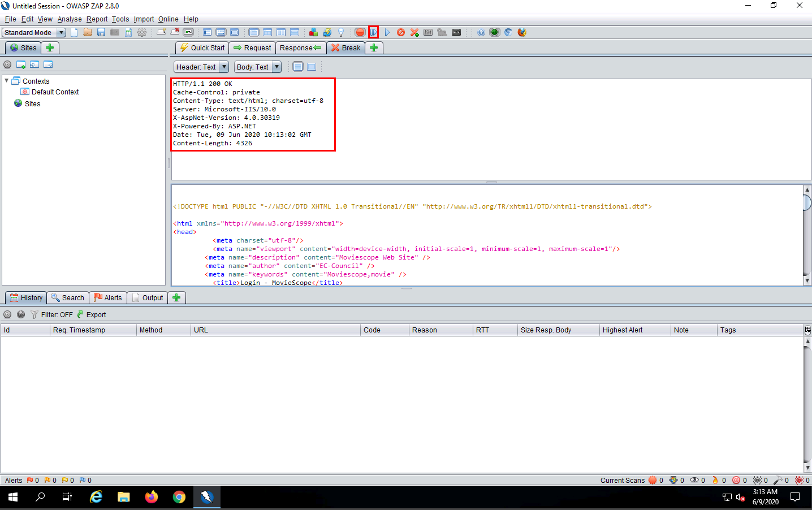The width and height of the screenshot is (812, 510).
Task: Click the Open Session folder icon
Action: tap(88, 32)
